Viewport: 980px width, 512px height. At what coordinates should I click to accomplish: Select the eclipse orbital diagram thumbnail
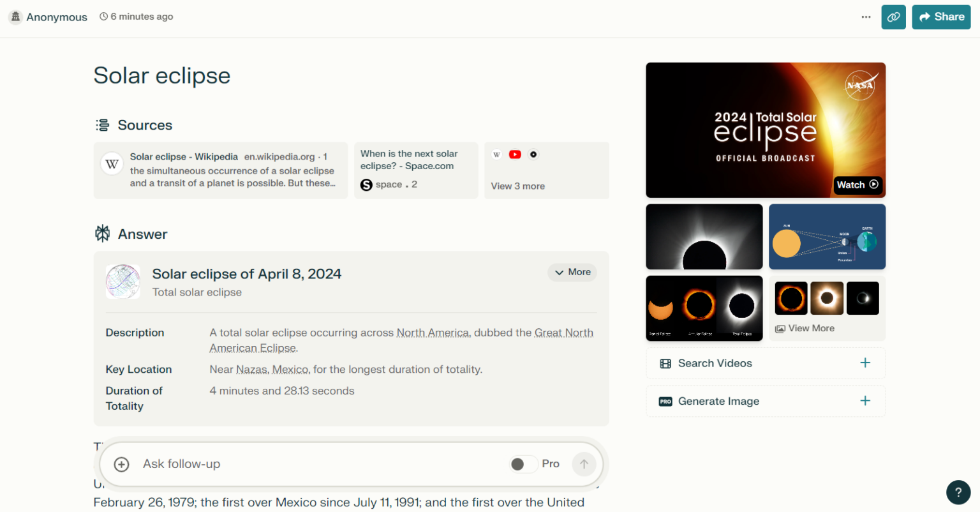827,236
